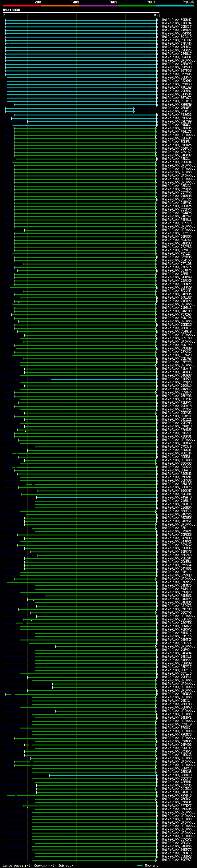Click hit label UniRef100_B2B7Z4
The width and height of the screenshot is (197, 868).
click(176, 643)
